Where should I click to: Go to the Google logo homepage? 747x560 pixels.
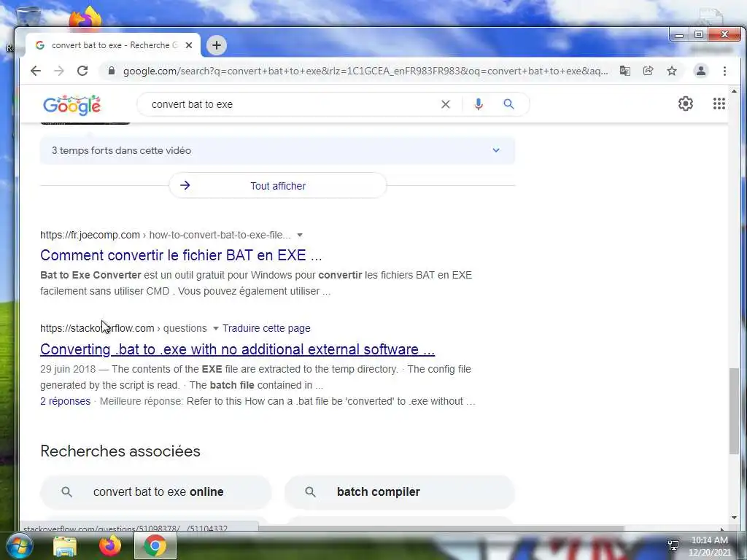(x=72, y=105)
